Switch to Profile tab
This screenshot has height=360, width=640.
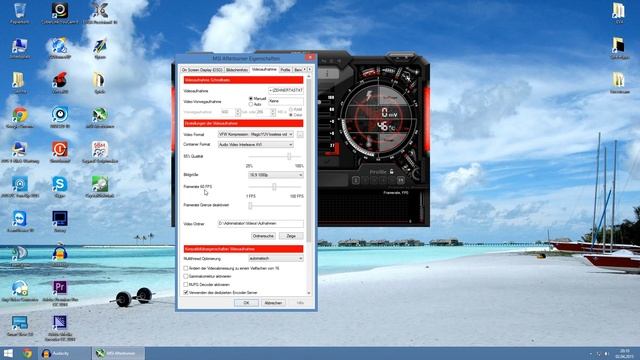285,70
